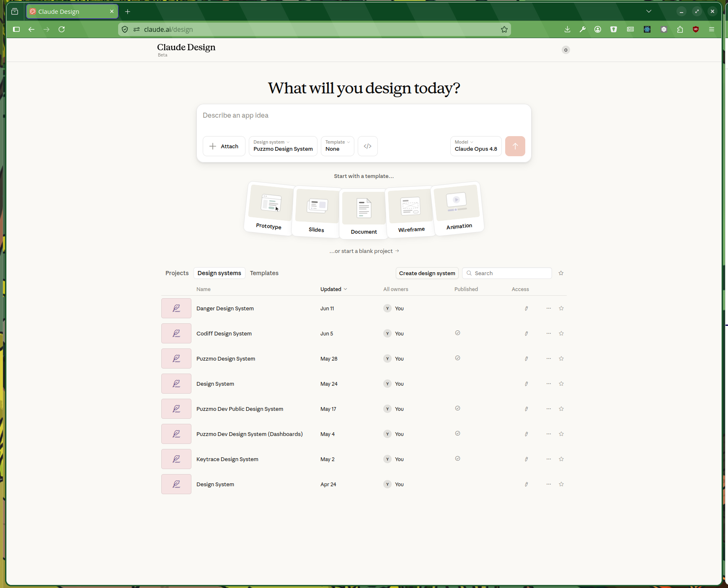
Task: Choose the Prototype template card
Action: coord(269,209)
